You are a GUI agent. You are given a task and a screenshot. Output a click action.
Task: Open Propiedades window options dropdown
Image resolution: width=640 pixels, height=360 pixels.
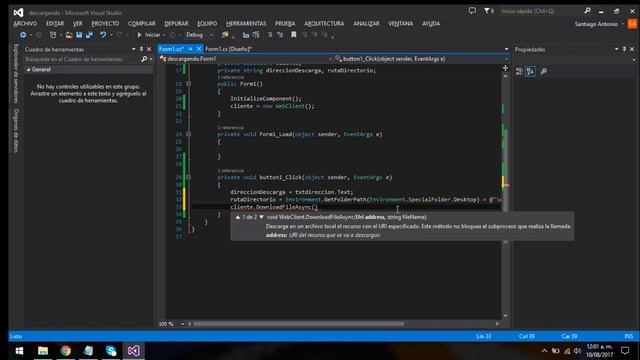point(616,49)
